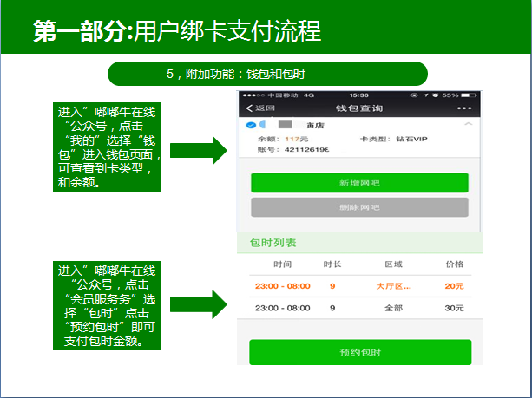Screen dimensions: 532x398
Task: Click the 时长 column header
Action: coord(332,264)
